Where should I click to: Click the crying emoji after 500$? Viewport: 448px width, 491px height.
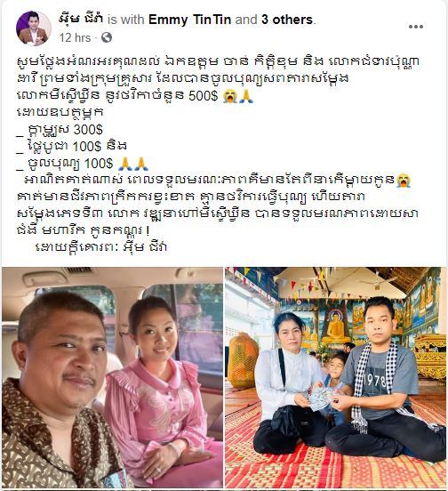230,96
